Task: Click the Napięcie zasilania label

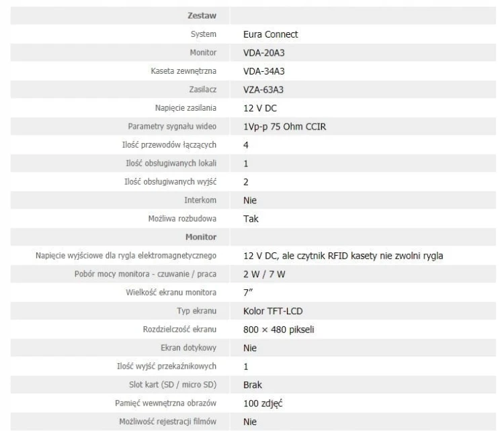Action: pyautogui.click(x=185, y=108)
